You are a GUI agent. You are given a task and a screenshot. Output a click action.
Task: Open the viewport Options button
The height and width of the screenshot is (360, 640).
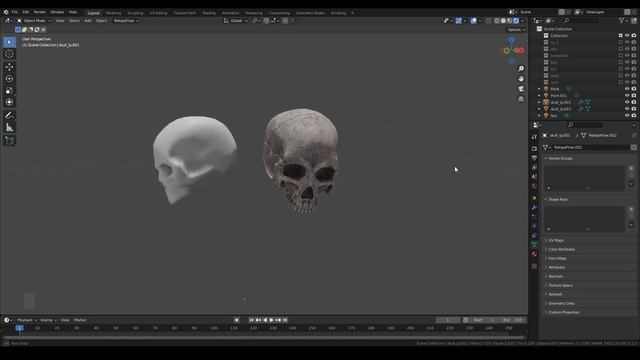516,30
